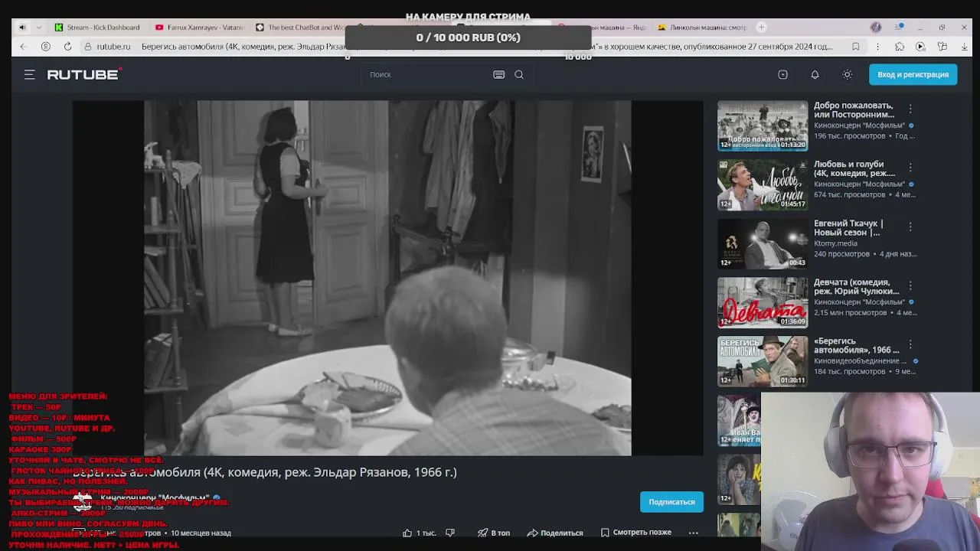Open Ktomy.media channel link
The width and height of the screenshot is (980, 551).
pos(835,243)
